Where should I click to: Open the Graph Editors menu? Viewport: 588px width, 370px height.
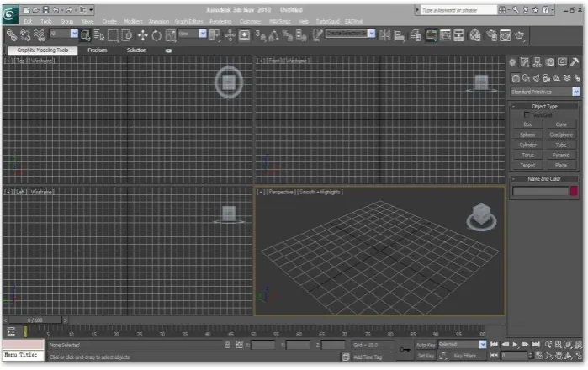(x=188, y=21)
